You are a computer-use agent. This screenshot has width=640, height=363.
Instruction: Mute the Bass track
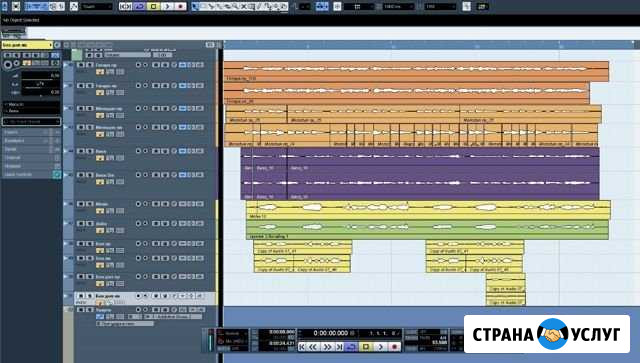(x=81, y=151)
